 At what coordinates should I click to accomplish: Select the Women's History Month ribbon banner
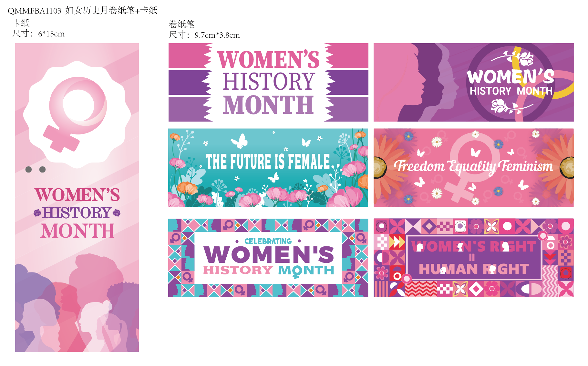(x=268, y=83)
